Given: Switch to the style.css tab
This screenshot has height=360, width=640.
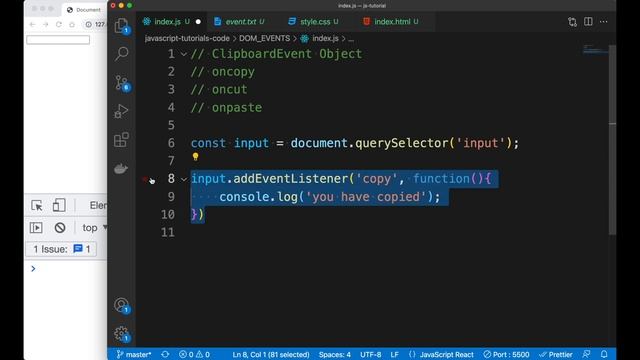Looking at the screenshot, I should click(314, 22).
